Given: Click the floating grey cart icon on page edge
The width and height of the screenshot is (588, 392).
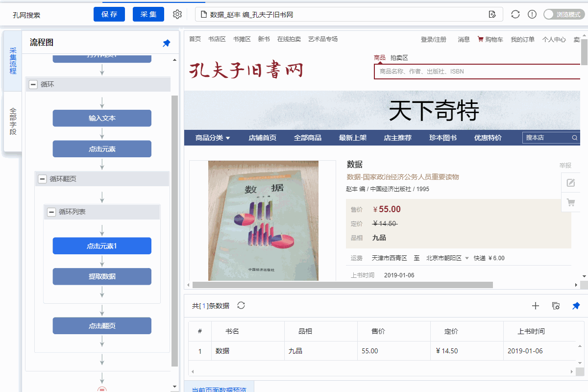Looking at the screenshot, I should tap(571, 202).
